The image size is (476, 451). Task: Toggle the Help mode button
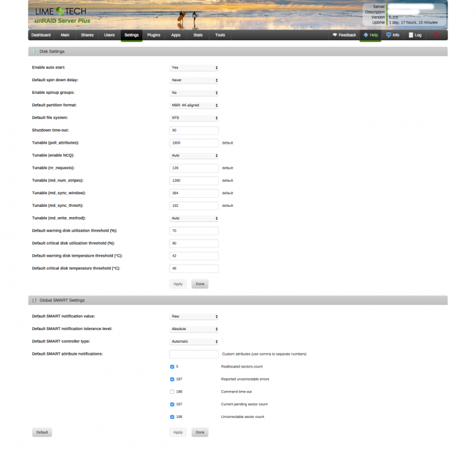[370, 35]
